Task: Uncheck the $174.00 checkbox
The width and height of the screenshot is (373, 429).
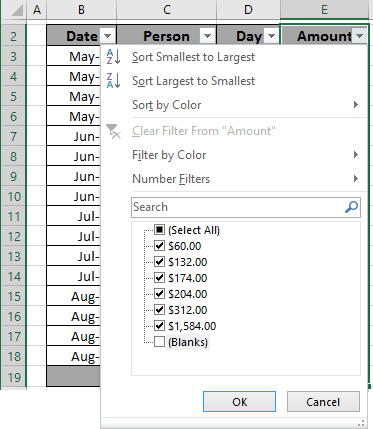Action: click(x=159, y=278)
